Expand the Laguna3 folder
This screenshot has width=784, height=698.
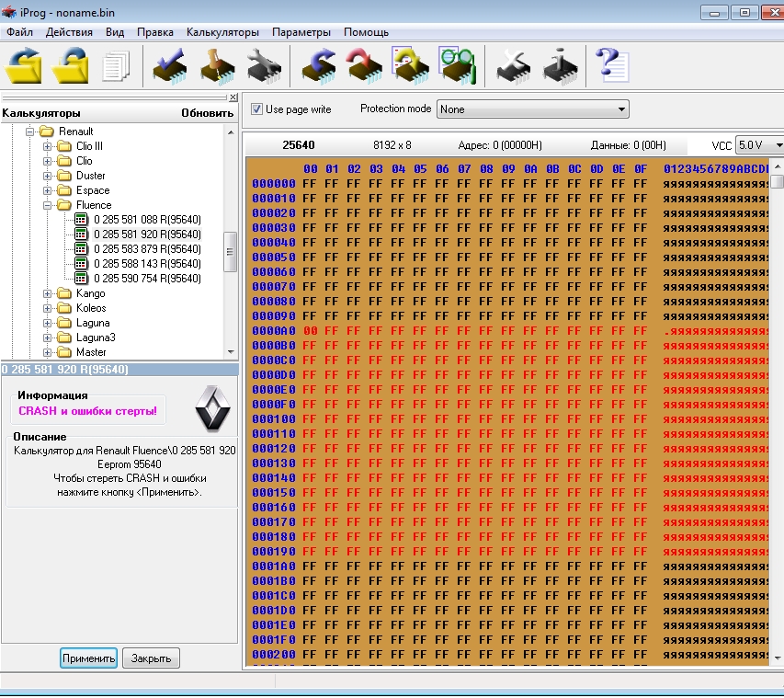tap(47, 338)
